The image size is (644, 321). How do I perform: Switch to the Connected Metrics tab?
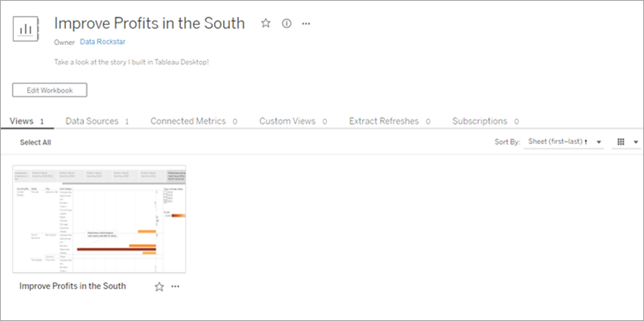pos(194,121)
